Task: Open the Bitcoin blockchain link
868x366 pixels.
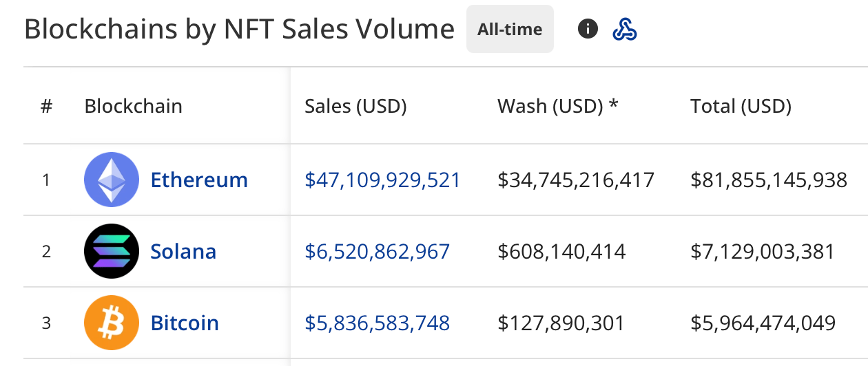Action: click(x=185, y=323)
